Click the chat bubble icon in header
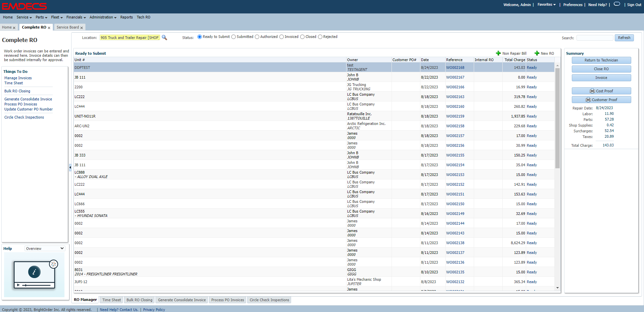The width and height of the screenshot is (644, 312). [x=617, y=4]
